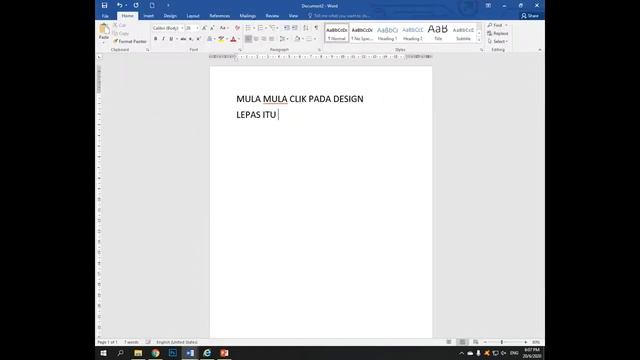Open the Change Case dropdown
This screenshot has height=360, width=640.
(x=224, y=28)
